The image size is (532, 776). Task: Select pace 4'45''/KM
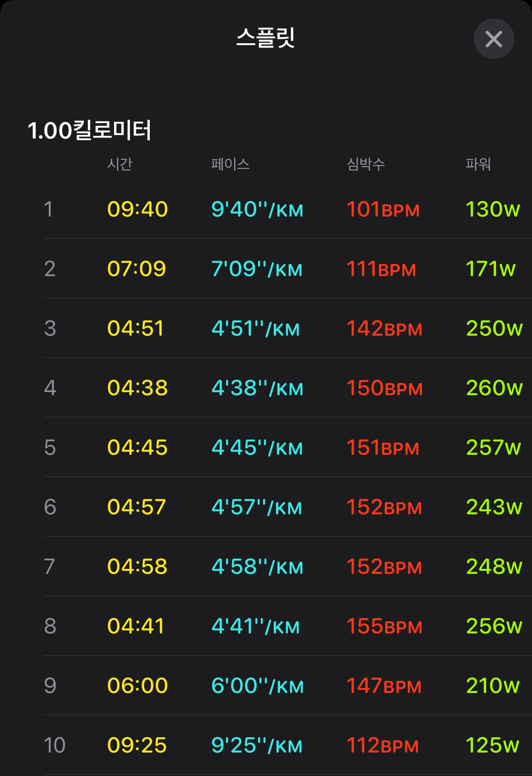(257, 448)
